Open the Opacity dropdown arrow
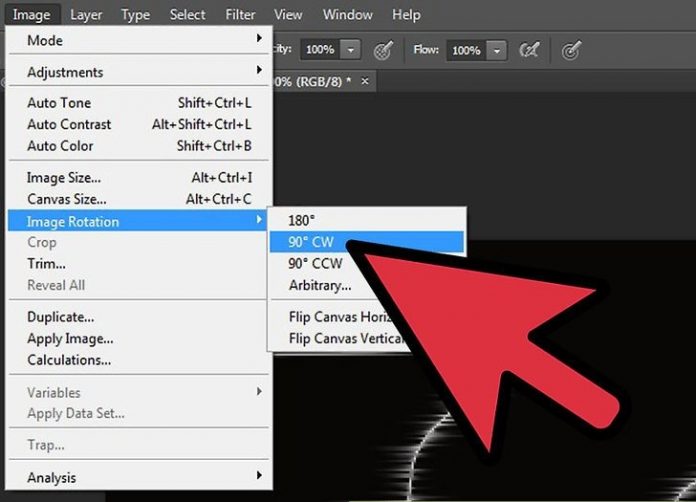 pyautogui.click(x=350, y=49)
